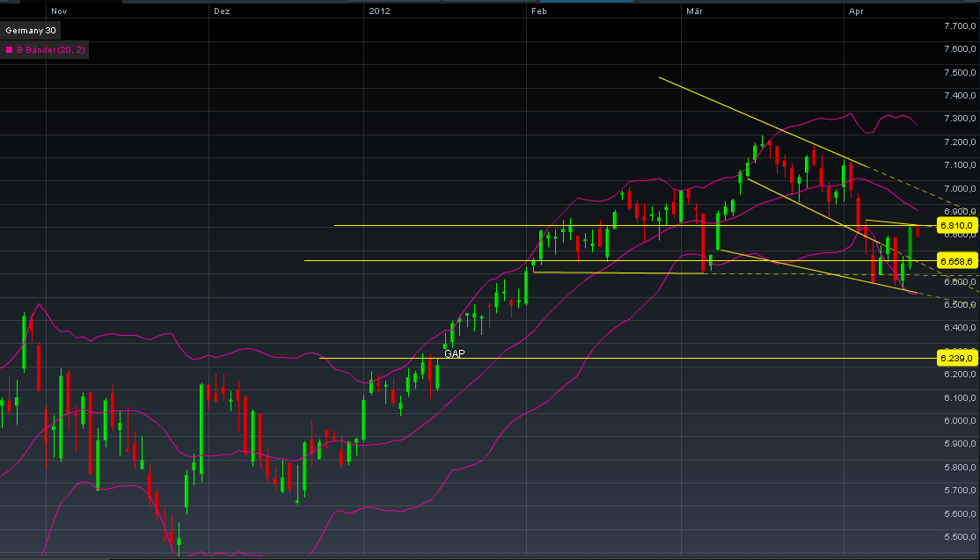Viewport: 980px width, 560px height.
Task: Click the 2012 label on time axis
Action: tap(379, 11)
